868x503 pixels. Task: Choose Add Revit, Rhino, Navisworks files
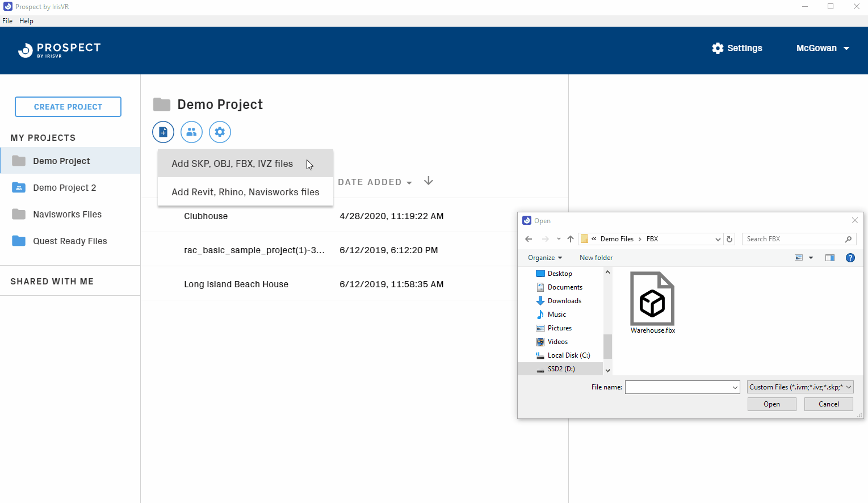[x=245, y=192]
